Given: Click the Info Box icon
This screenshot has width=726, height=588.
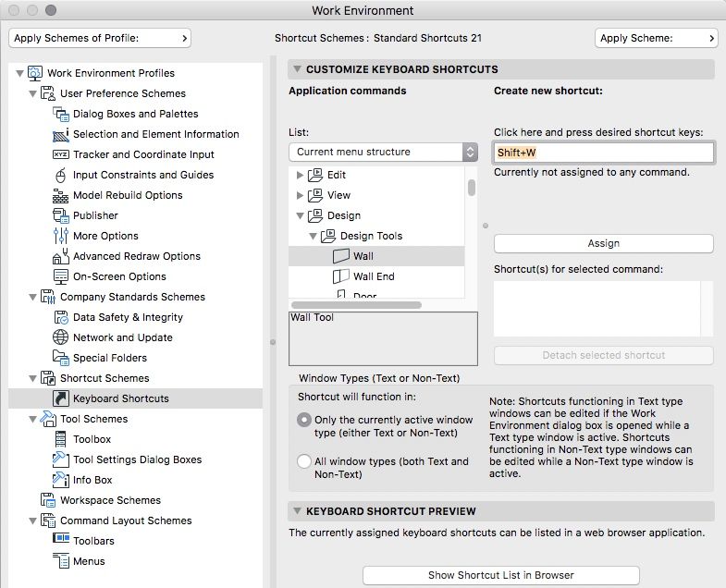Looking at the screenshot, I should (61, 480).
